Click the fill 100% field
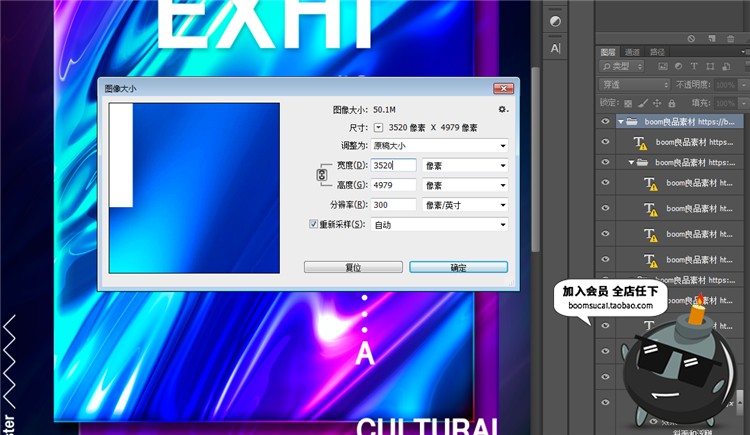 click(726, 103)
